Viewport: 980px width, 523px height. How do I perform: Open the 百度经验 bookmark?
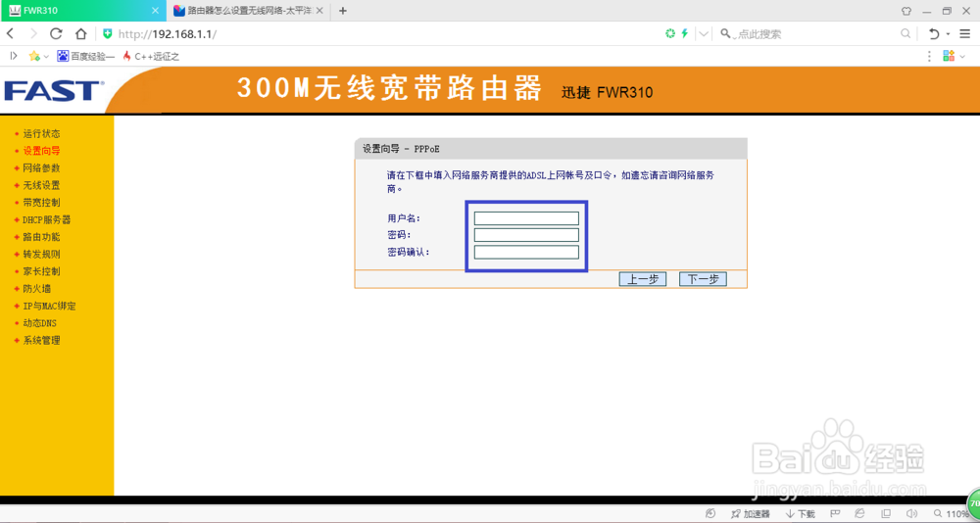86,56
